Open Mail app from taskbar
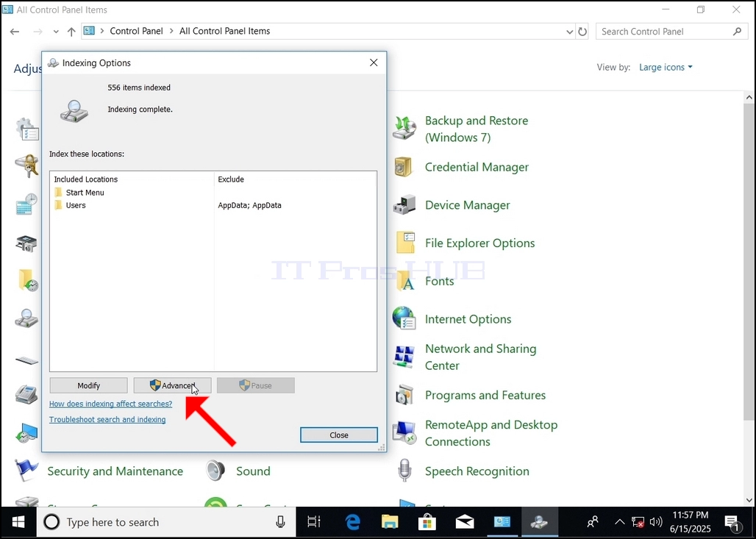This screenshot has height=539, width=756. coord(465,522)
